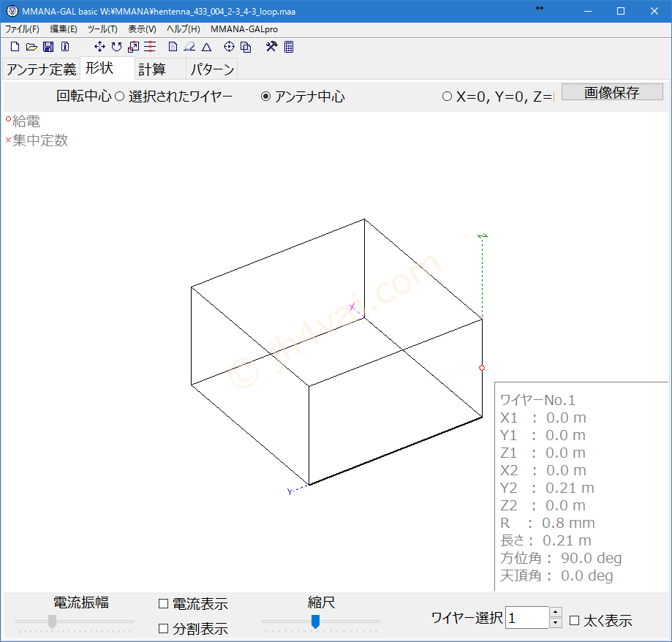The width and height of the screenshot is (672, 642).
Task: Switch to the アンテナ定義 tab
Action: 41,69
